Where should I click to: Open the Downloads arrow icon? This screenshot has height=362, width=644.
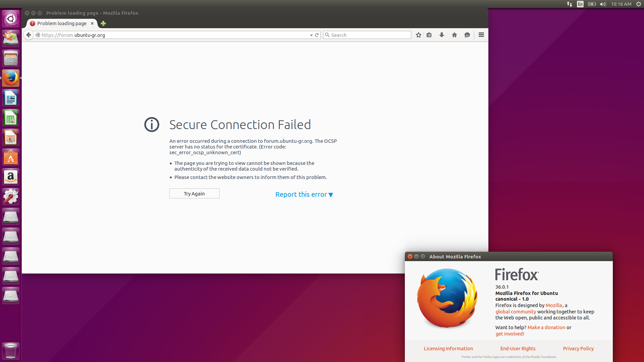point(442,35)
